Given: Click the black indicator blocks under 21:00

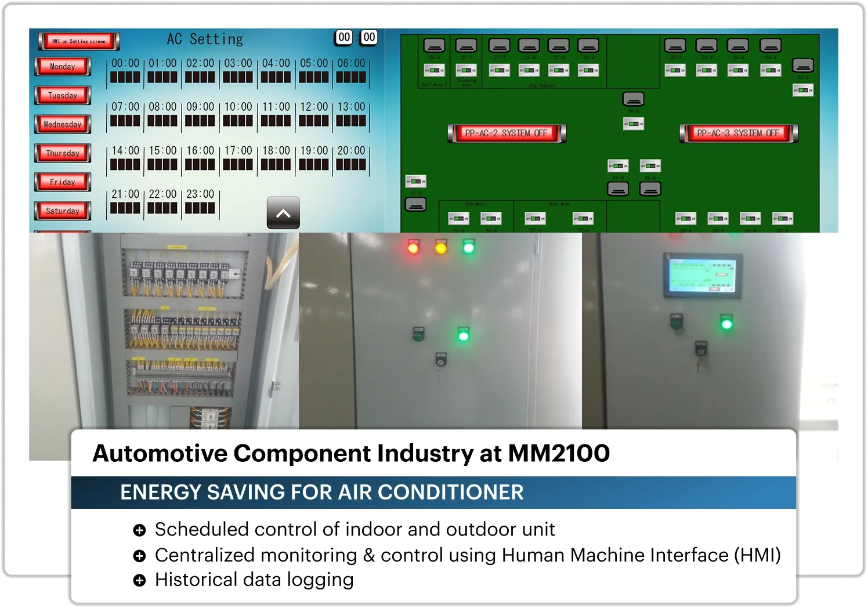Looking at the screenshot, I should 125,208.
